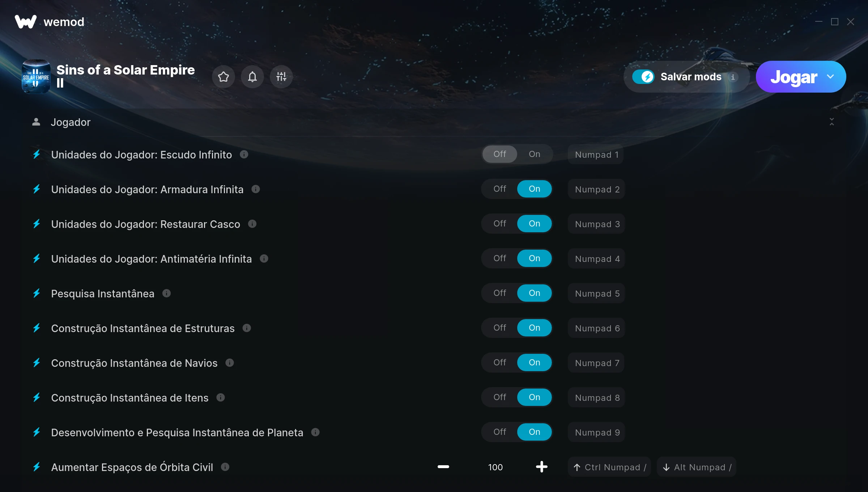Screen dimensions: 868x492
Task: Toggle the Salvar mods switch
Action: click(x=643, y=77)
